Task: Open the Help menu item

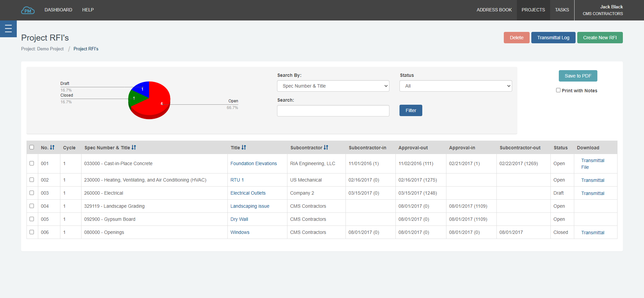Action: [88, 10]
